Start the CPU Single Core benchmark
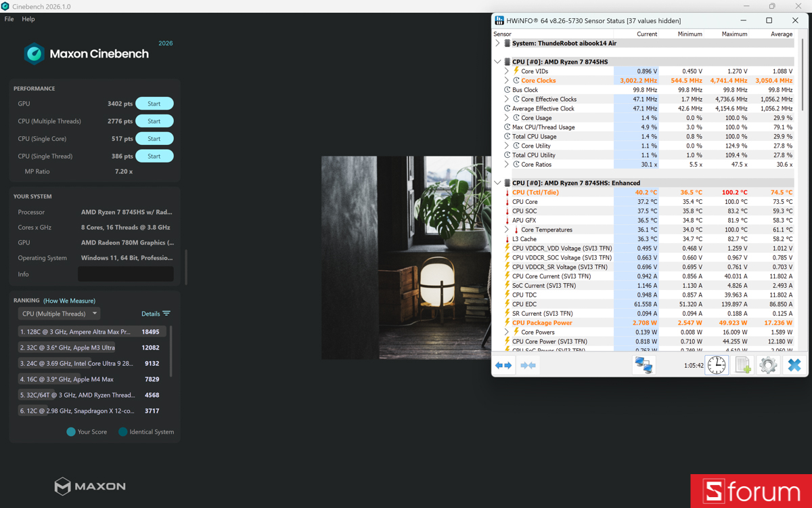Viewport: 812px width, 508px height. coord(154,139)
